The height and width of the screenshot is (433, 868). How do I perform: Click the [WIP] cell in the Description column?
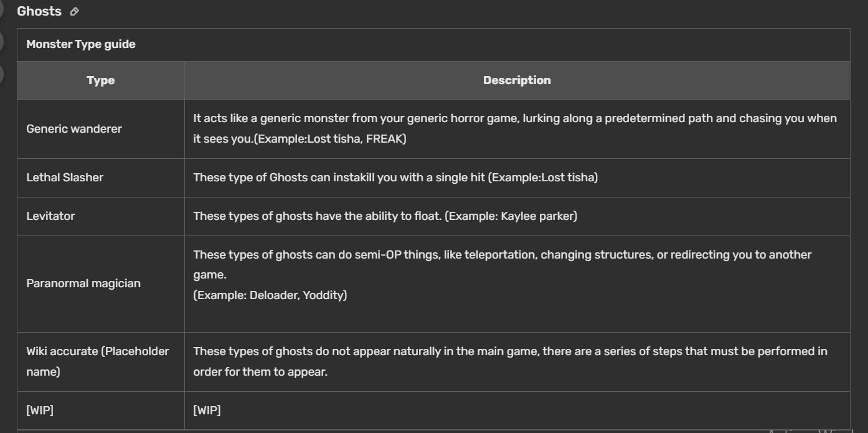point(207,410)
